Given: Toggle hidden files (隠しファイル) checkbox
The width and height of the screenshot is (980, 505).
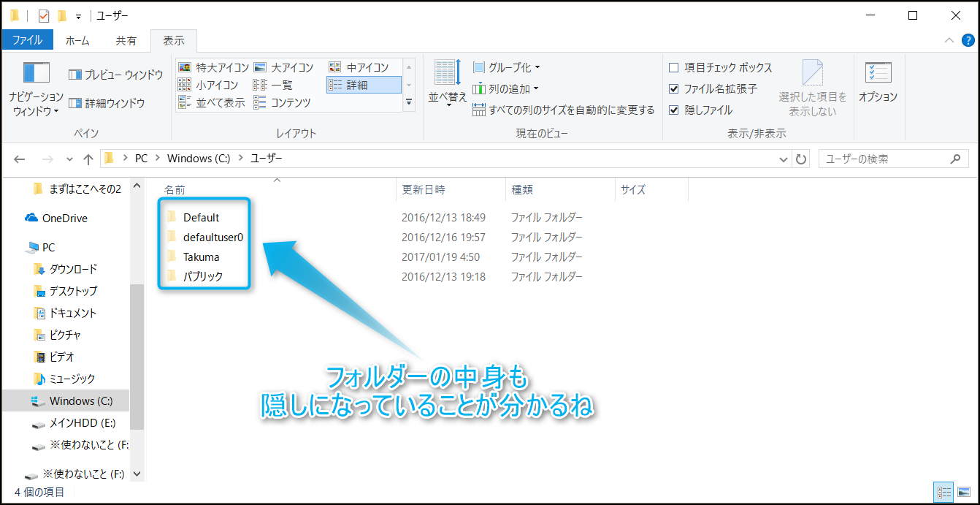Looking at the screenshot, I should tap(674, 110).
